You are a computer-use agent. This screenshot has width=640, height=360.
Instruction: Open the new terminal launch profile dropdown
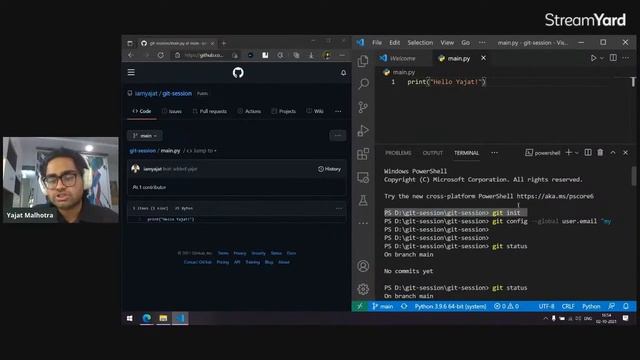click(576, 153)
